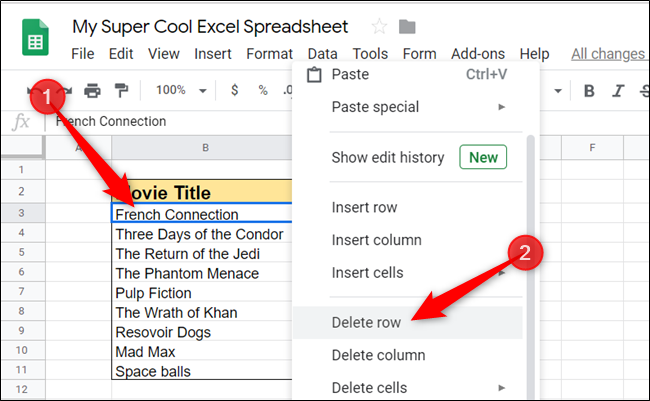Click Show edit history option
The width and height of the screenshot is (650, 401).
point(389,157)
